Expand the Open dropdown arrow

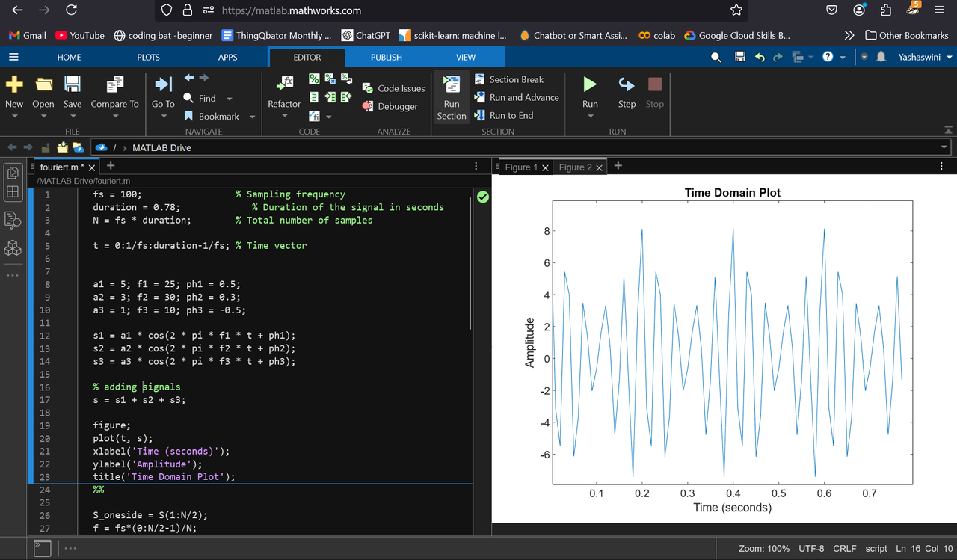point(43,116)
